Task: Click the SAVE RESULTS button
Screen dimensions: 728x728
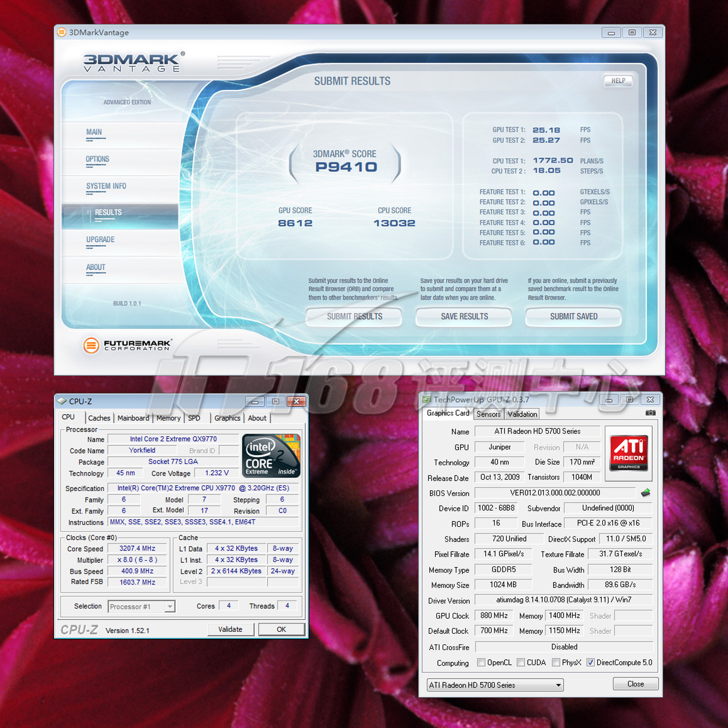Action: click(464, 317)
